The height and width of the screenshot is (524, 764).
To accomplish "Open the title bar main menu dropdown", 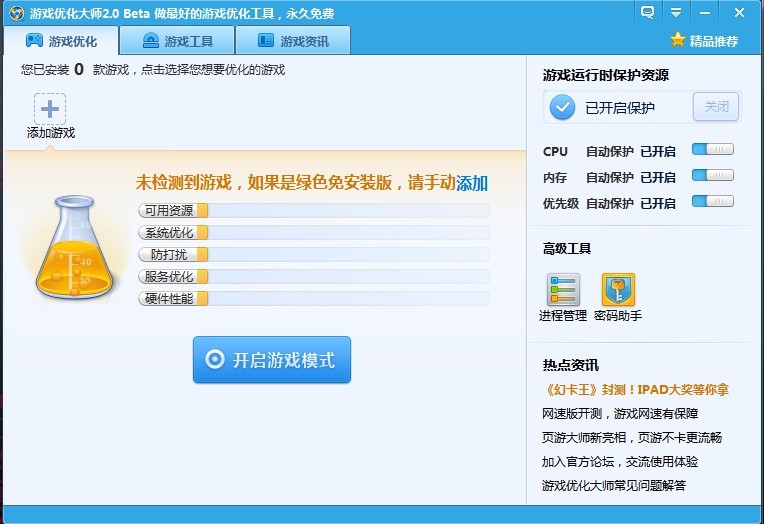I will [677, 12].
